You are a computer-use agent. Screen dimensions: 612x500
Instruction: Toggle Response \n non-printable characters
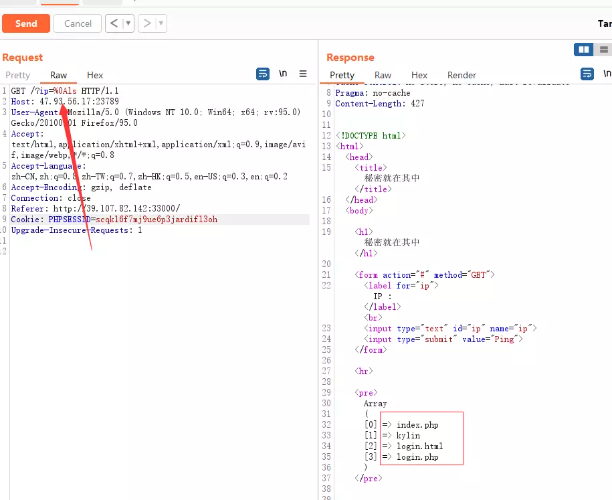pos(606,74)
